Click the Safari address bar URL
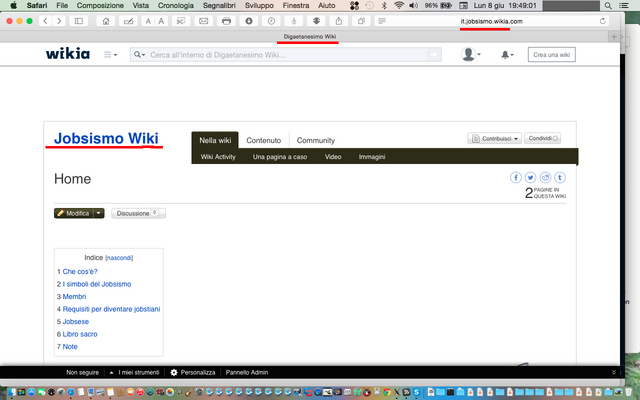640x400 pixels. (491, 21)
